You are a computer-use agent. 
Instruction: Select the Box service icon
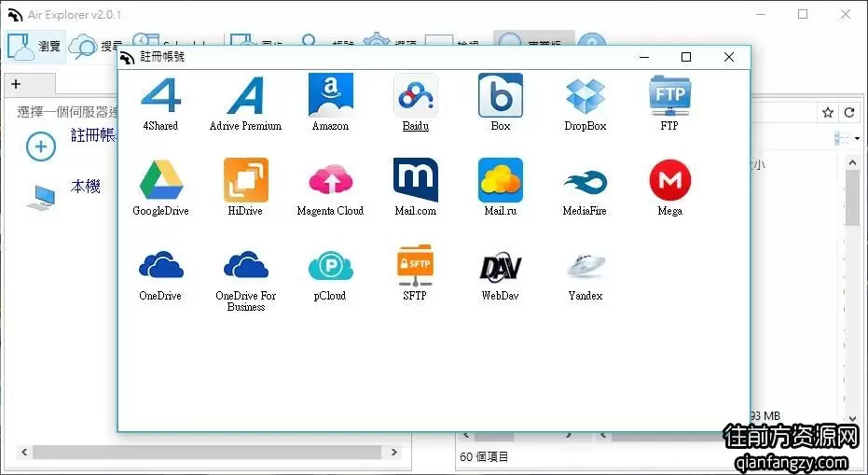click(500, 104)
